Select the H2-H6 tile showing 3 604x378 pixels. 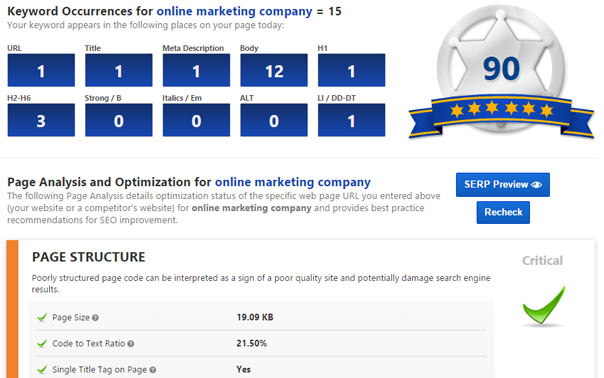41,120
